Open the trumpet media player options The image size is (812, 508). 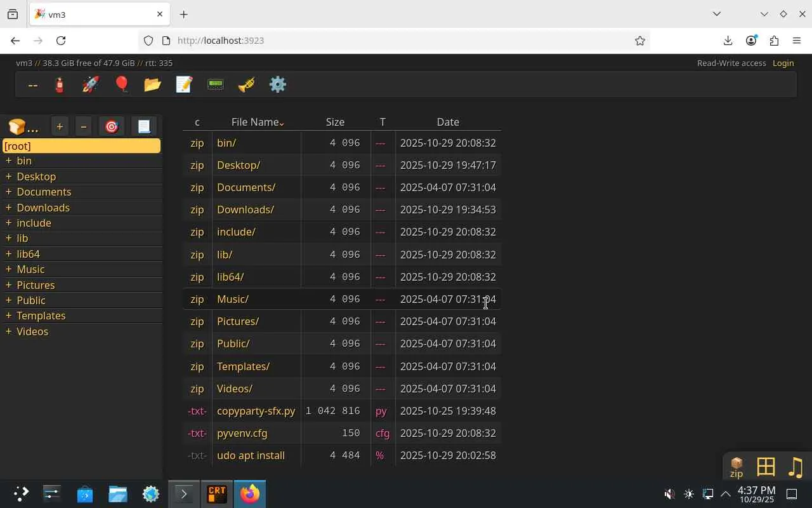tap(247, 84)
